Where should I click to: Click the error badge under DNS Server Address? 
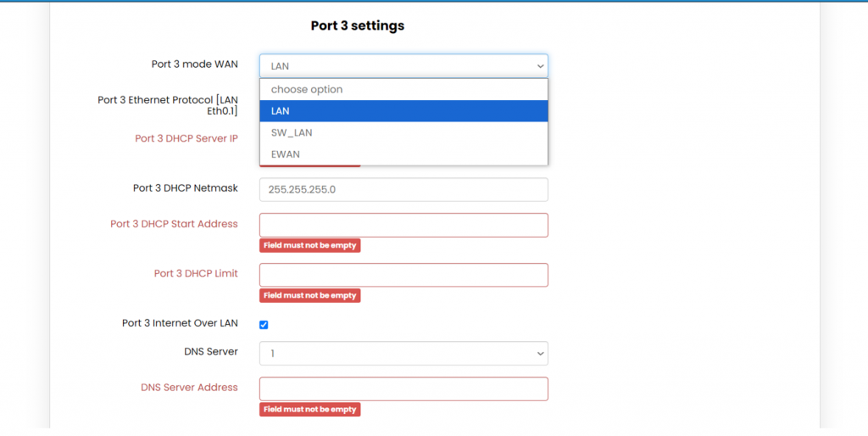pyautogui.click(x=309, y=409)
